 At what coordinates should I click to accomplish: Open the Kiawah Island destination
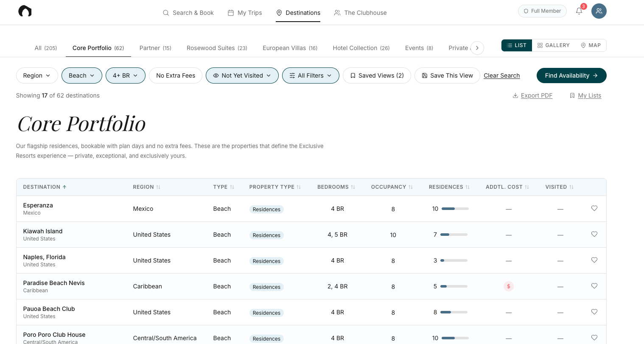[x=43, y=231]
